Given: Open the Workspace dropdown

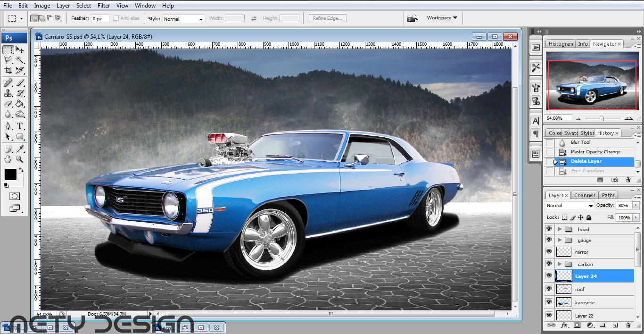Looking at the screenshot, I should [442, 18].
